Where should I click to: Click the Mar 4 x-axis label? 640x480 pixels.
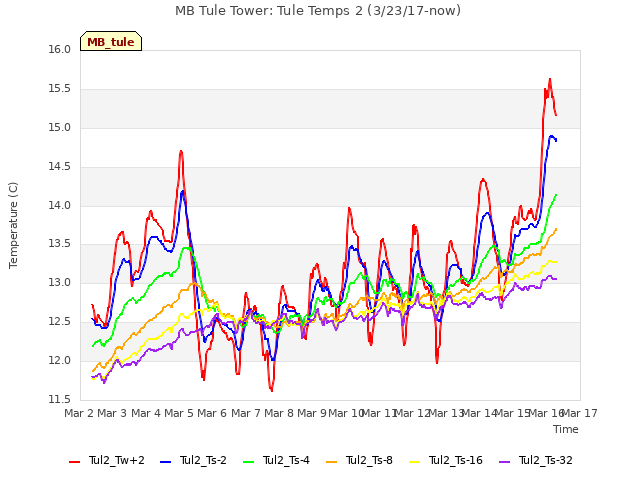pyautogui.click(x=146, y=413)
